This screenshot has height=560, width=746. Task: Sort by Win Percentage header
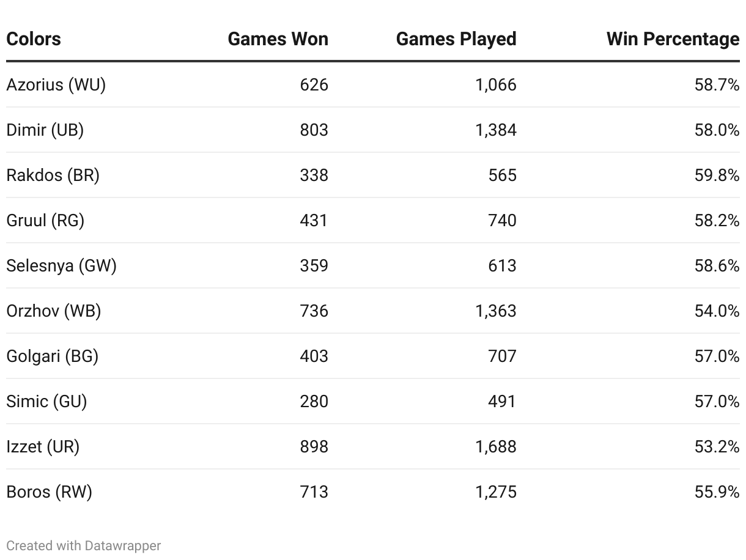pyautogui.click(x=673, y=39)
